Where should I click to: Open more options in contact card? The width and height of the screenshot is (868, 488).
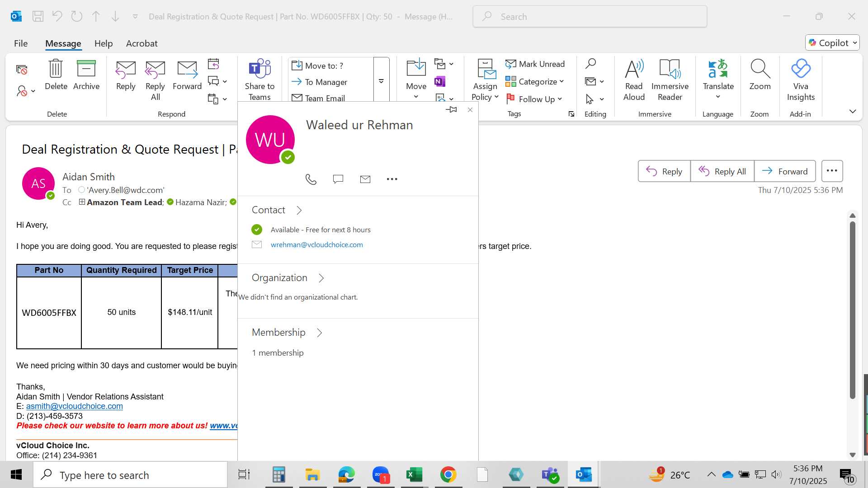click(392, 179)
